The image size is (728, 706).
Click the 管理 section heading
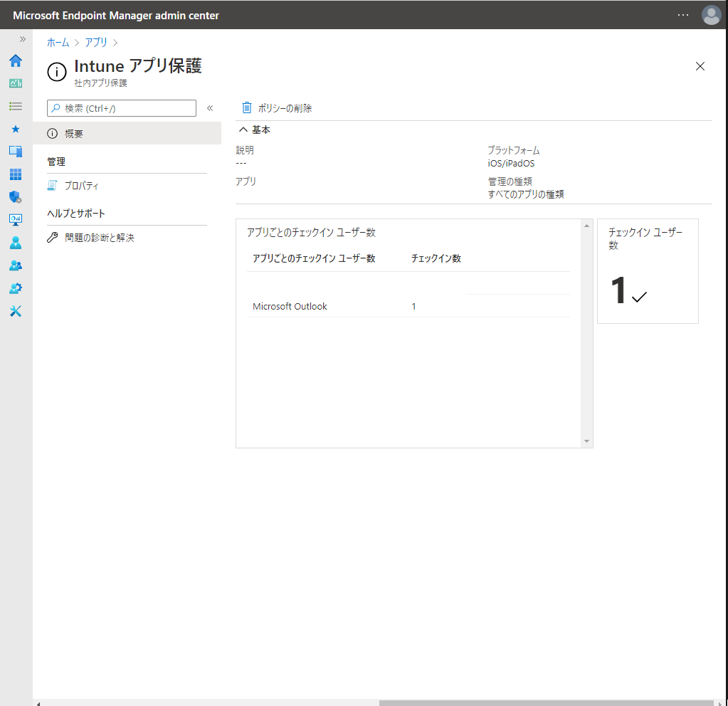pyautogui.click(x=56, y=162)
